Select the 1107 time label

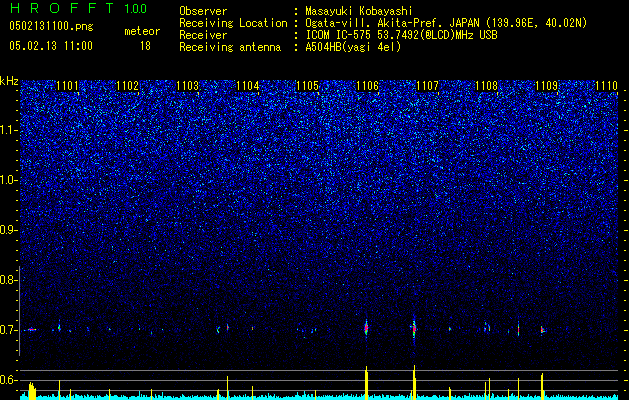427,86
